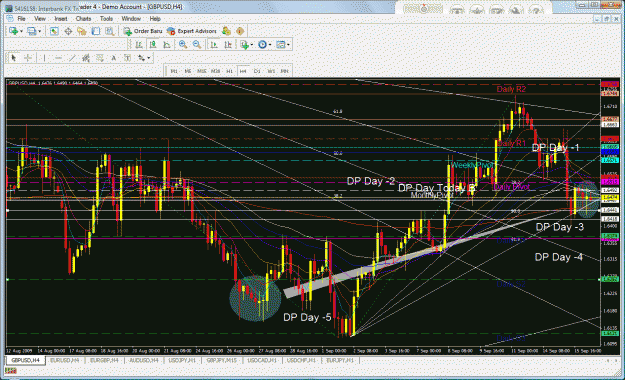This screenshot has height=380, width=625.
Task: Open the Strategy Tester icon
Action: click(x=109, y=31)
